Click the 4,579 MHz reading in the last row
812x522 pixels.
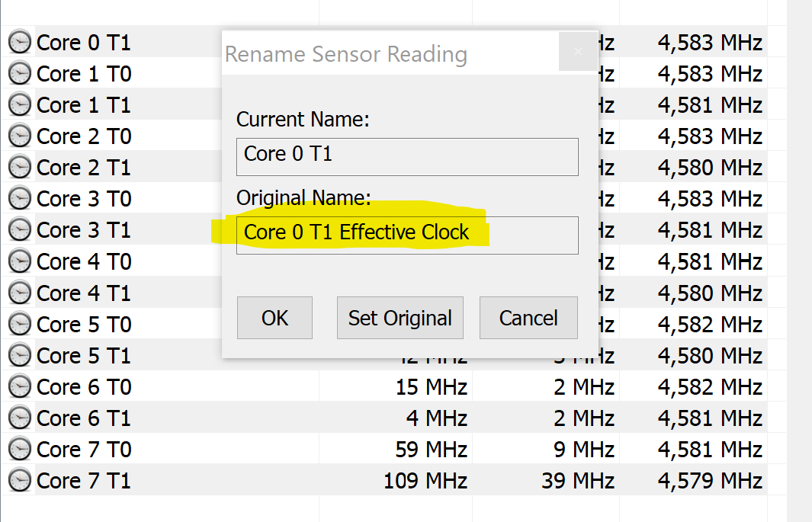(710, 481)
